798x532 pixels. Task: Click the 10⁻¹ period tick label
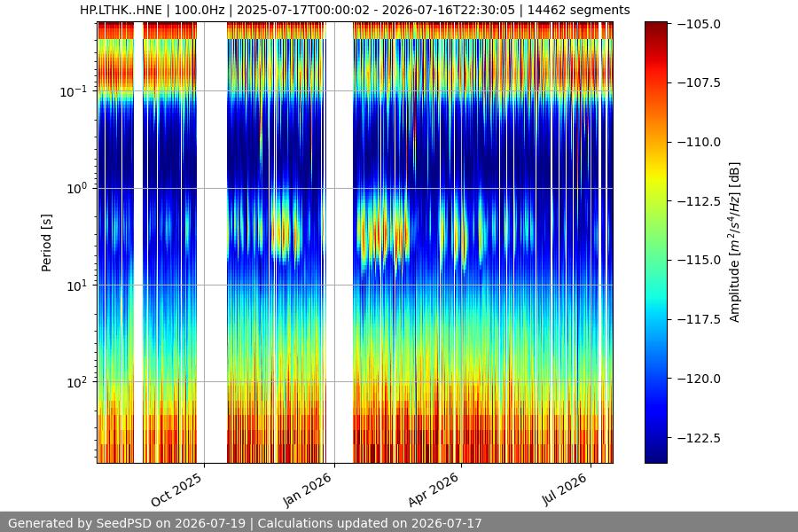pyautogui.click(x=74, y=91)
